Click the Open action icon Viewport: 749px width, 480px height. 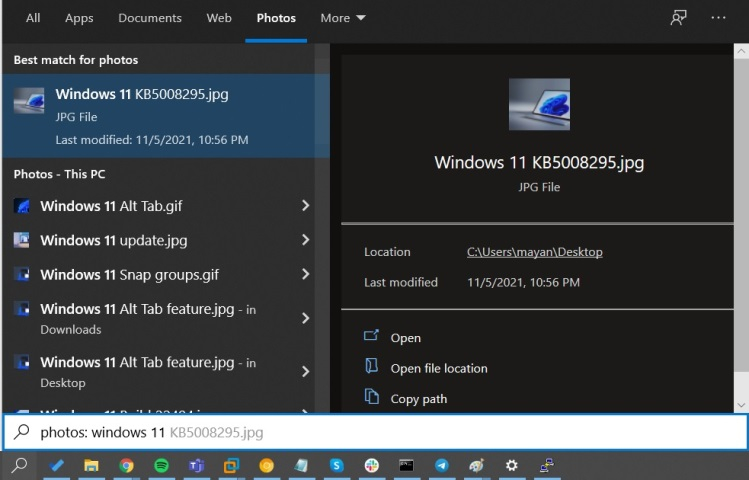click(x=371, y=335)
